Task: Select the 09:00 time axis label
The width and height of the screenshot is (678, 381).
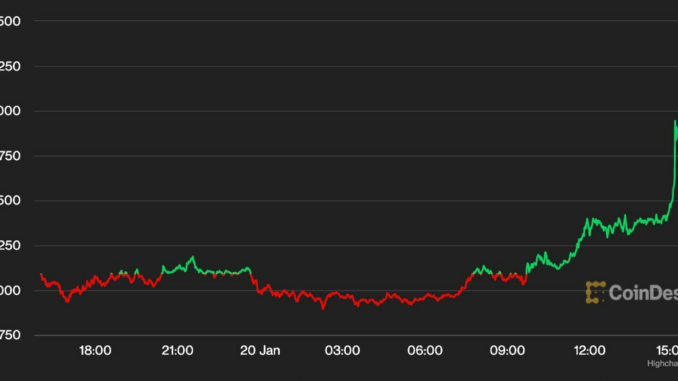Action: click(x=507, y=350)
